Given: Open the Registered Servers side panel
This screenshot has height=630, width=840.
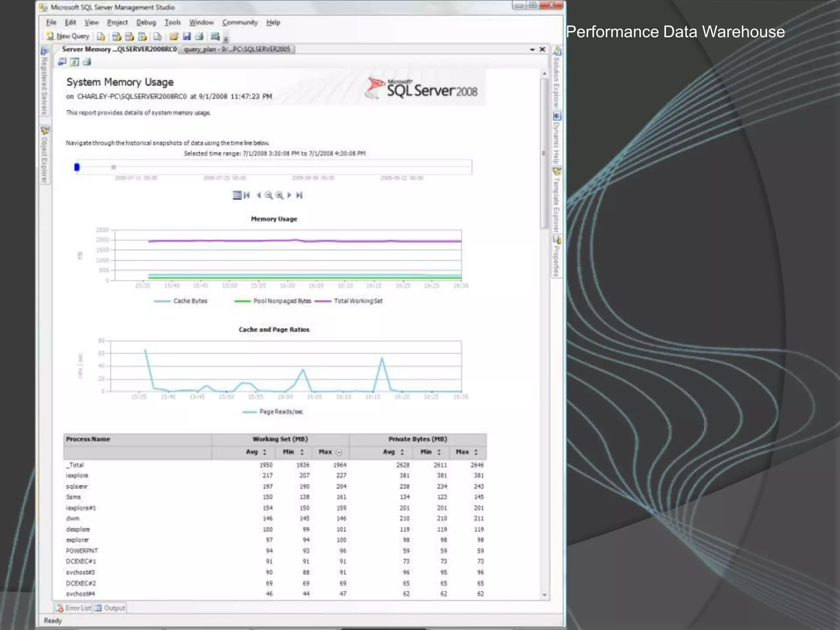Looking at the screenshot, I should [44, 81].
